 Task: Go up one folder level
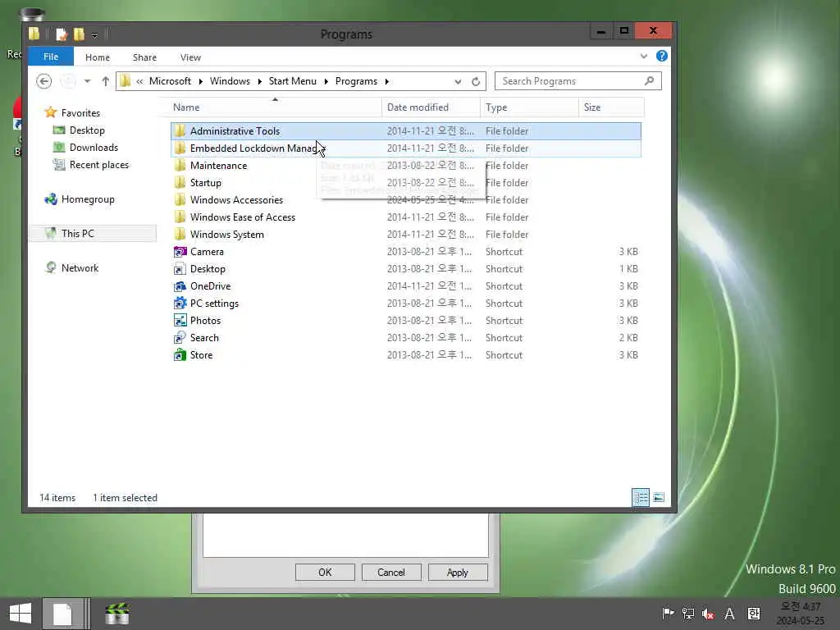click(x=106, y=81)
